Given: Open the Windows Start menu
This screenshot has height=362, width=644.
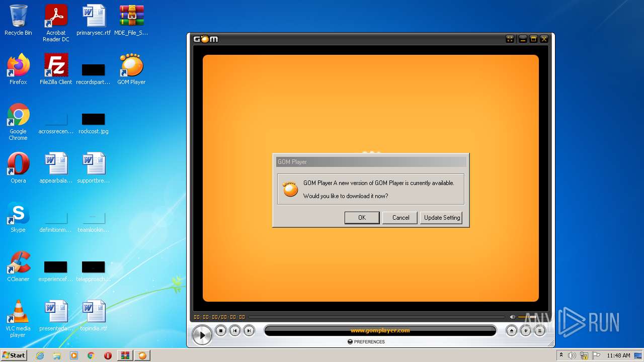Looking at the screenshot, I should coord(14,355).
